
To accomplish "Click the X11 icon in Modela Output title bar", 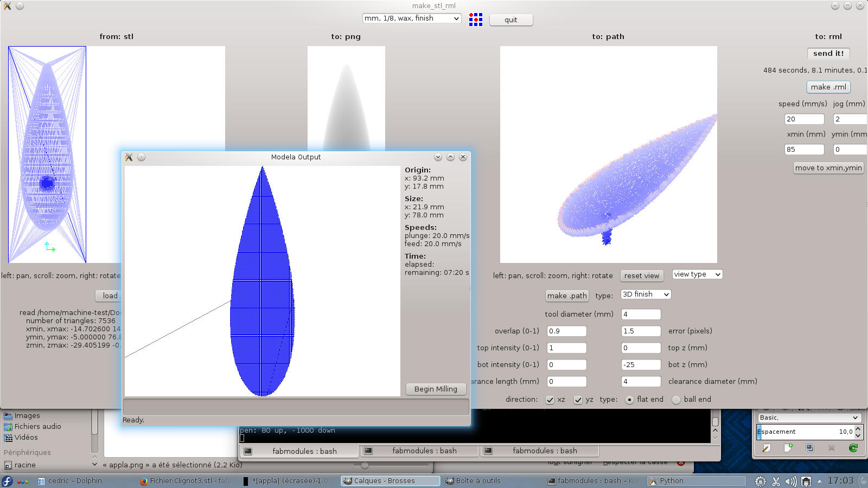I will tap(129, 157).
